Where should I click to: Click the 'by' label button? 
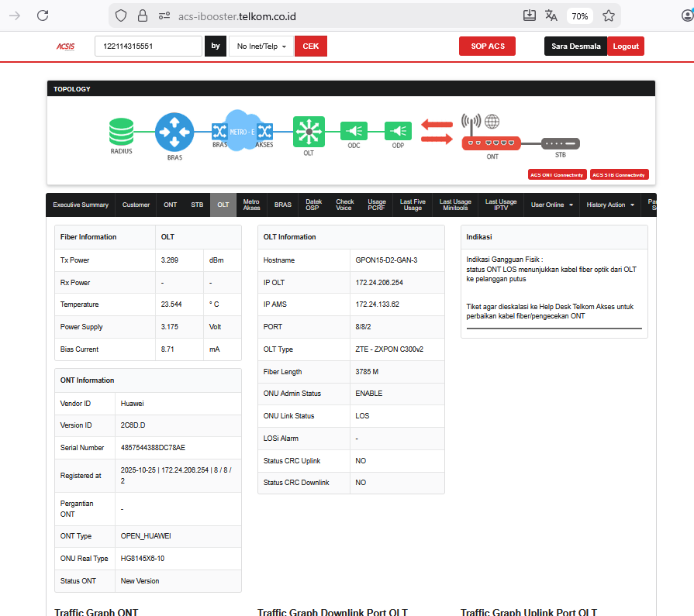(215, 46)
